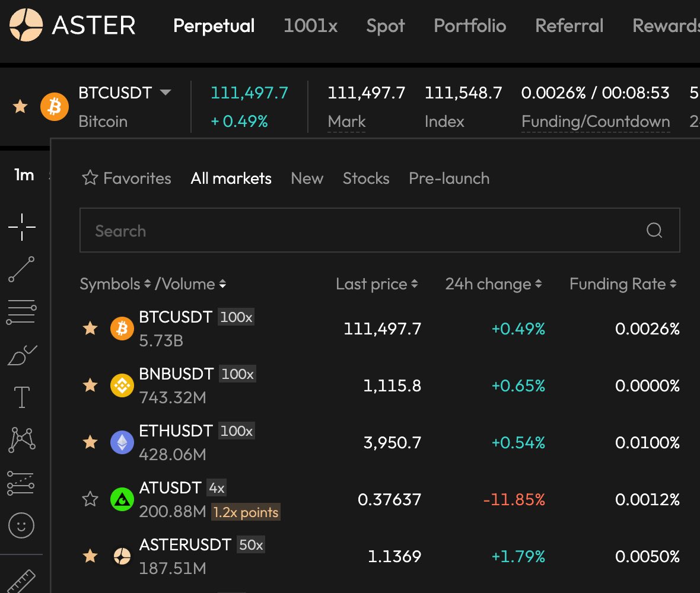Viewport: 700px width, 593px height.
Task: Sort markets by 24h change
Action: coord(494,284)
